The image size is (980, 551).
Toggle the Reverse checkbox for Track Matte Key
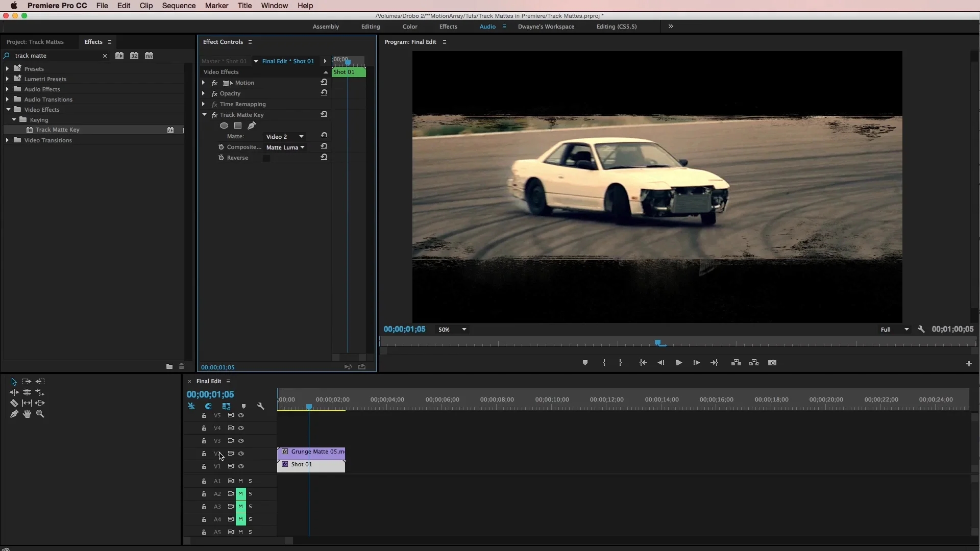266,159
